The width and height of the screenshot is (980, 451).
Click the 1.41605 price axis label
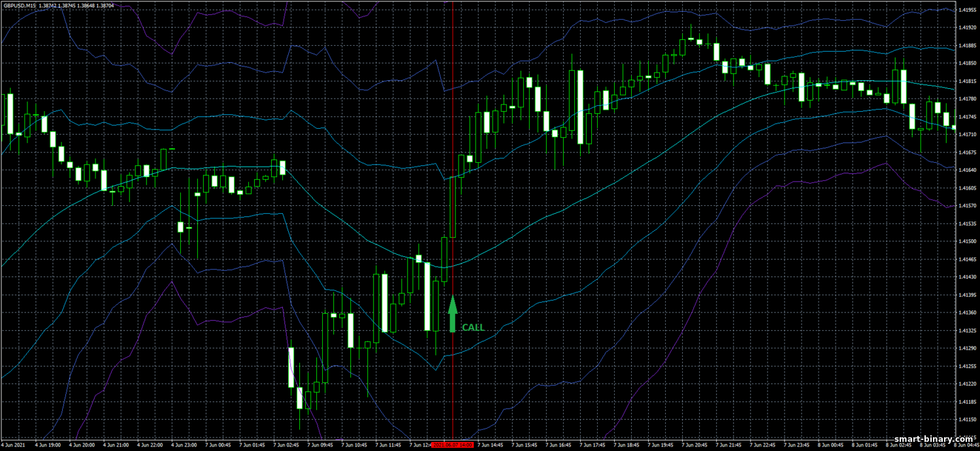[966, 188]
